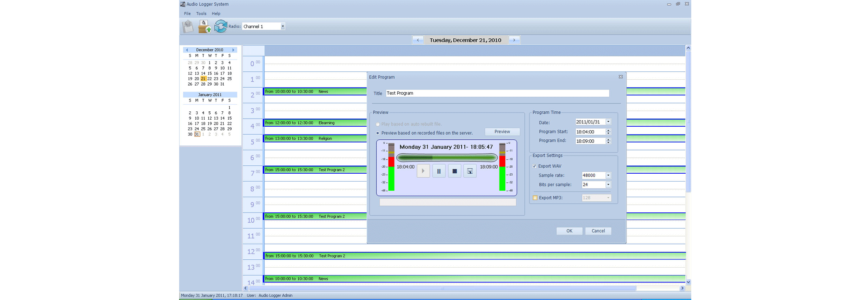The image size is (868, 300).
Task: Stop the audio preview playback
Action: pos(455,171)
